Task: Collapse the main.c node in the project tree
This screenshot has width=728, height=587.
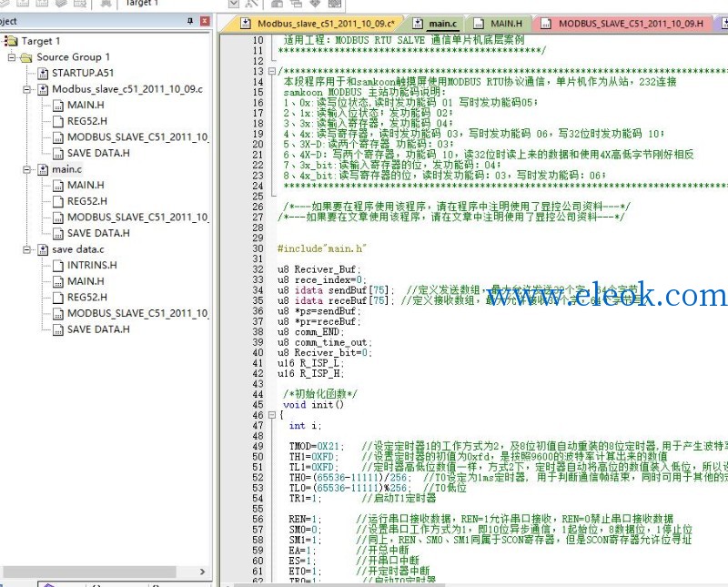Action: (x=27, y=169)
